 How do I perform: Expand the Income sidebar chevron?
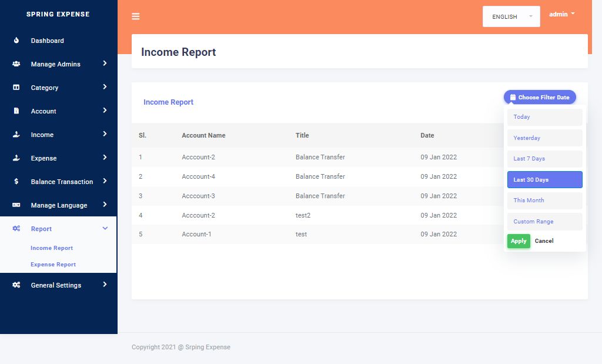pos(105,134)
